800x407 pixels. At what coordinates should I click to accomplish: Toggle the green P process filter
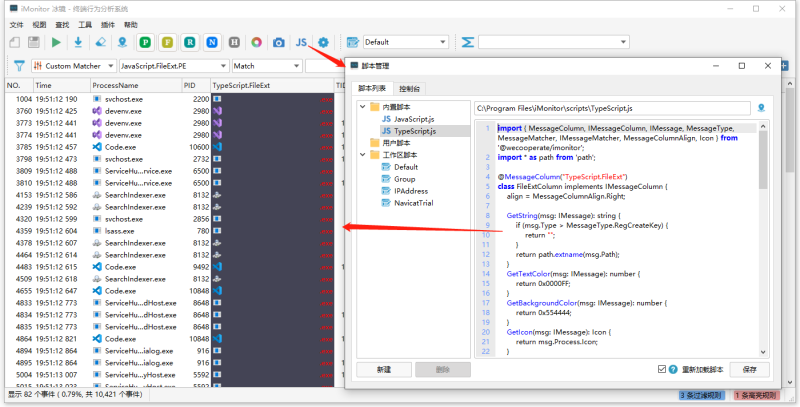145,42
